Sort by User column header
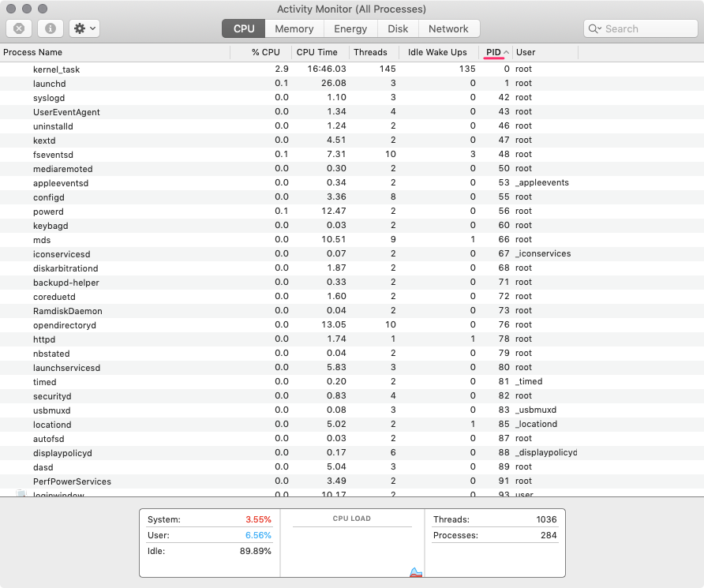Screen dimensions: 704x588 (x=545, y=52)
